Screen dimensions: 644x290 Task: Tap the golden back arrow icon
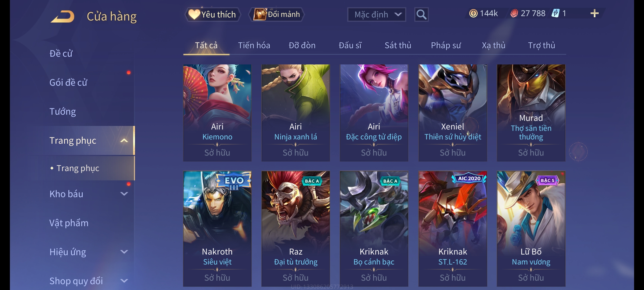63,17
